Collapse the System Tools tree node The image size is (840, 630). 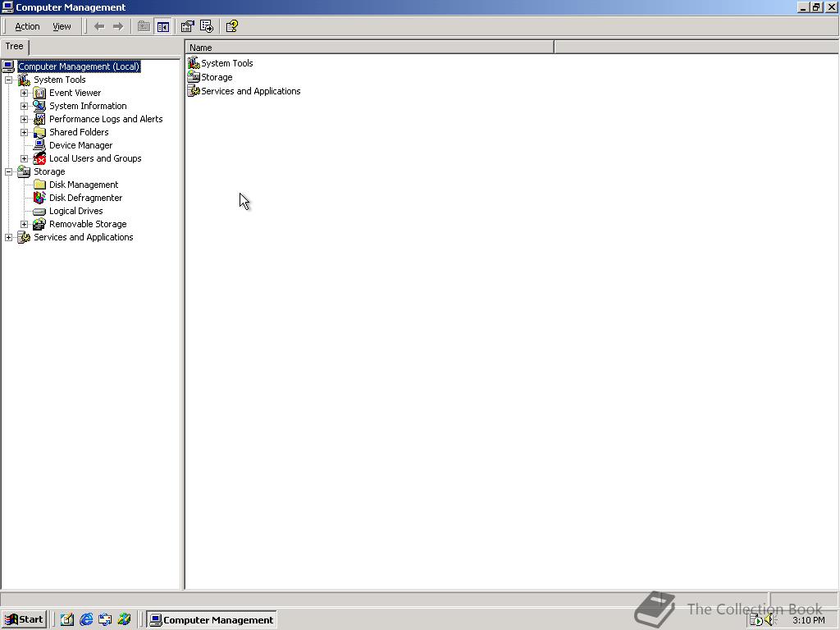point(8,80)
